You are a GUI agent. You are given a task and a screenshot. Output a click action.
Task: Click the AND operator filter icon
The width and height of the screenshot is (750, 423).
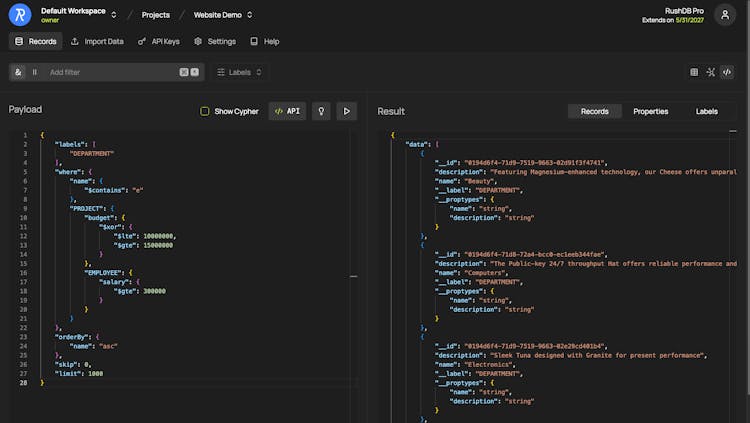point(19,72)
